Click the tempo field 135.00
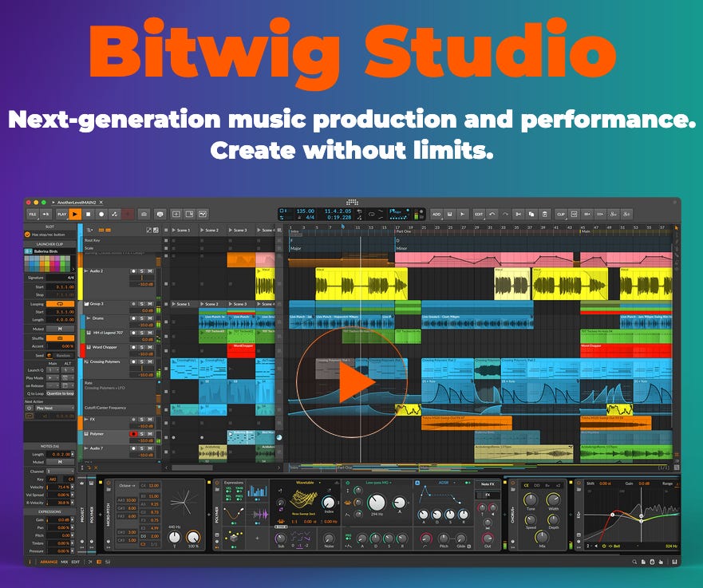The width and height of the screenshot is (703, 588). [306, 211]
